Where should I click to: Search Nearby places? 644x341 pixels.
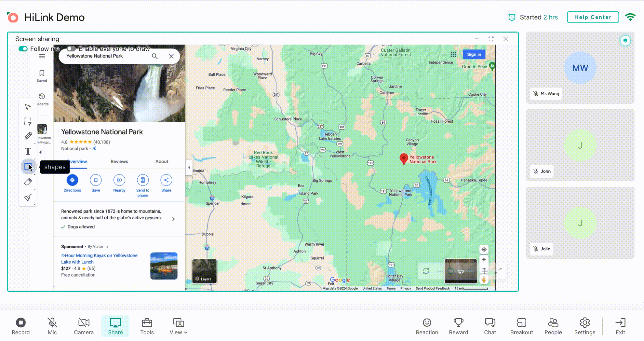pos(119,184)
